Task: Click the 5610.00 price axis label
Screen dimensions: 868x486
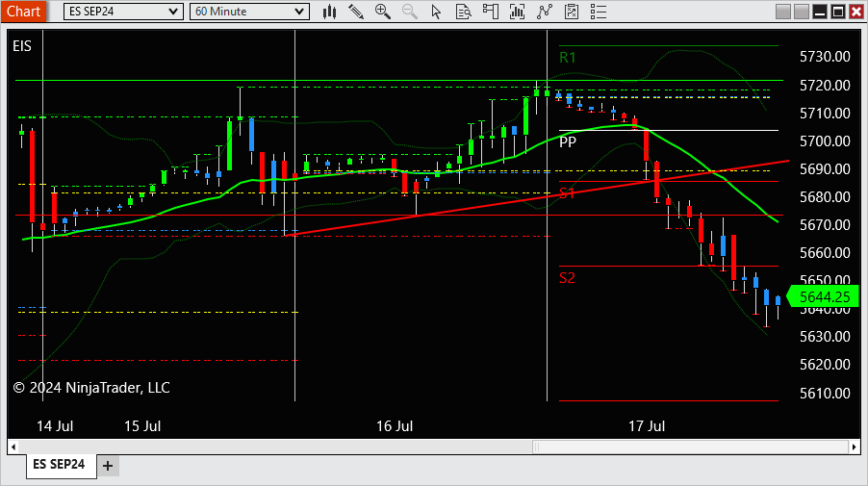Action: point(825,394)
